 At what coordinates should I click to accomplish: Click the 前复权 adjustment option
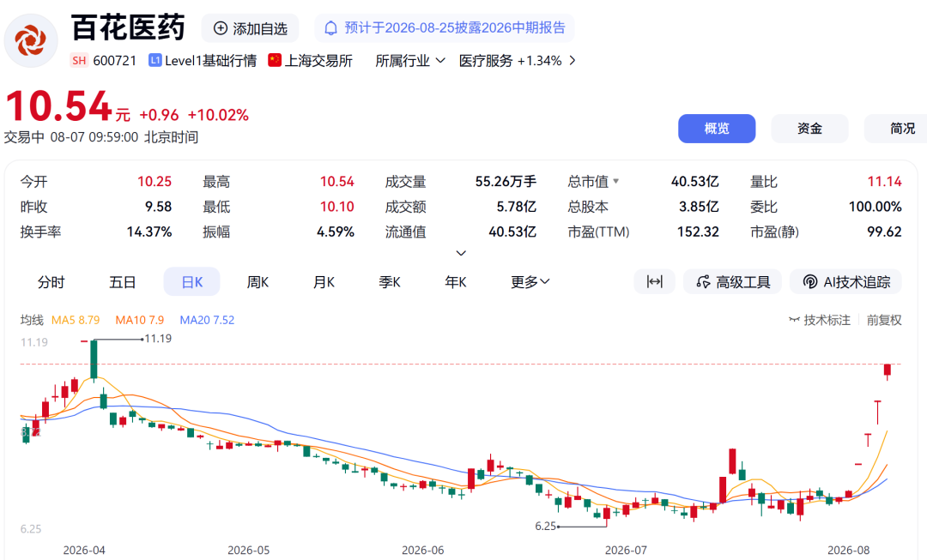point(884,320)
